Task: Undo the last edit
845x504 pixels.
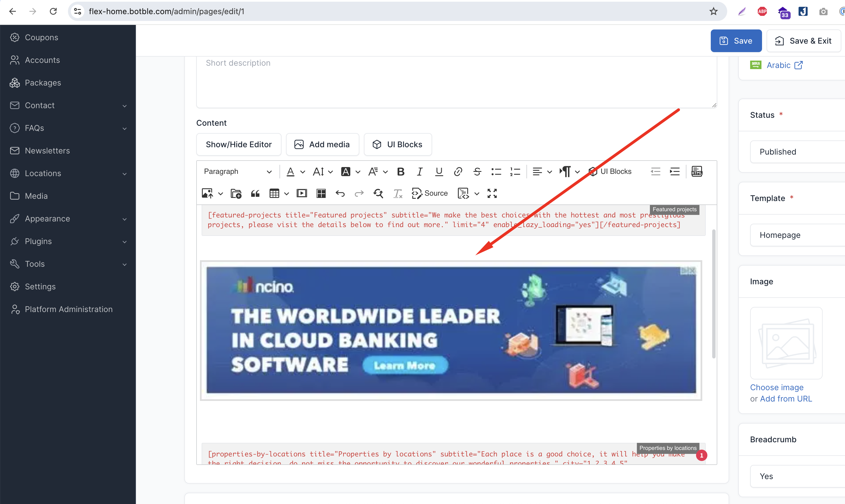Action: 340,194
